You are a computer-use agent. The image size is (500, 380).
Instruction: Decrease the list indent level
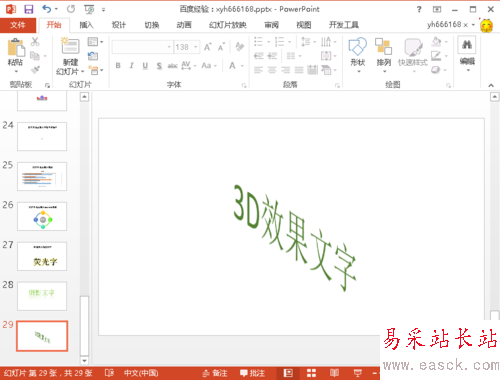pos(259,56)
